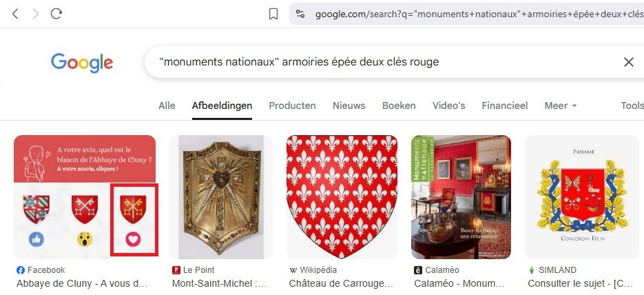The image size is (644, 295).
Task: Open site information icon in address bar
Action: coord(300,14)
